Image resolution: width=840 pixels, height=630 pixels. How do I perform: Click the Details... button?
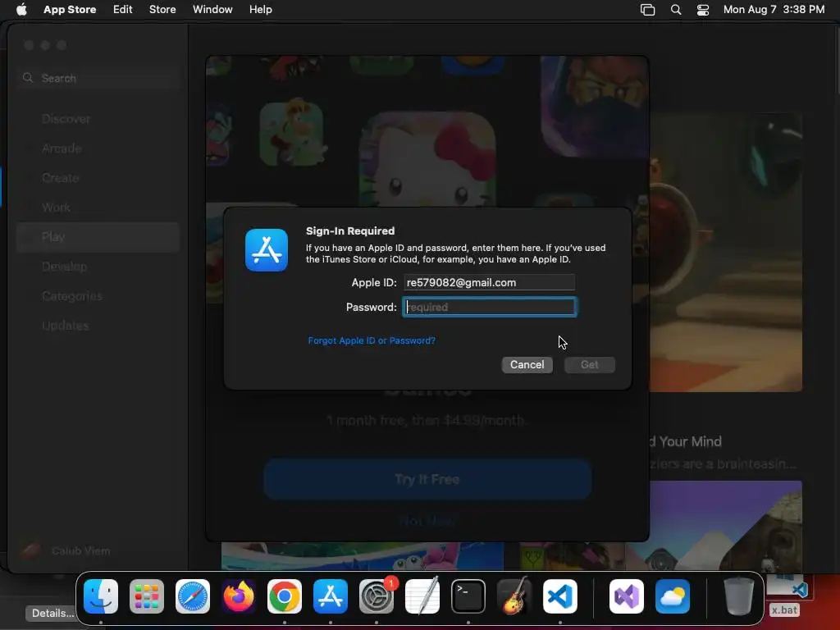coord(52,613)
